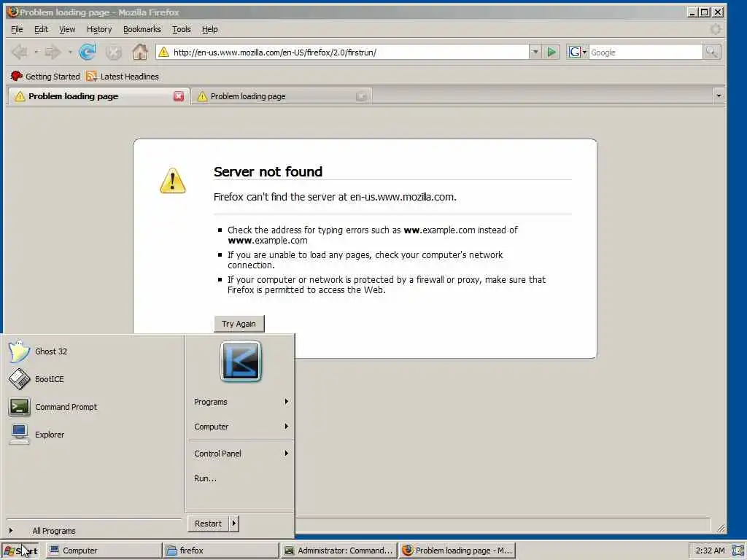Open the Bookmarks menu

(x=142, y=29)
